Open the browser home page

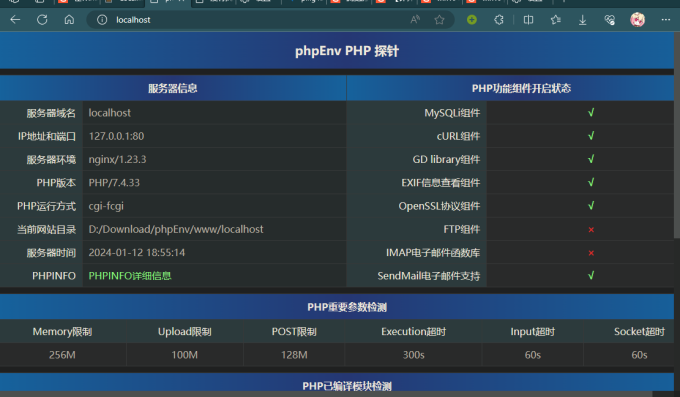(x=69, y=20)
